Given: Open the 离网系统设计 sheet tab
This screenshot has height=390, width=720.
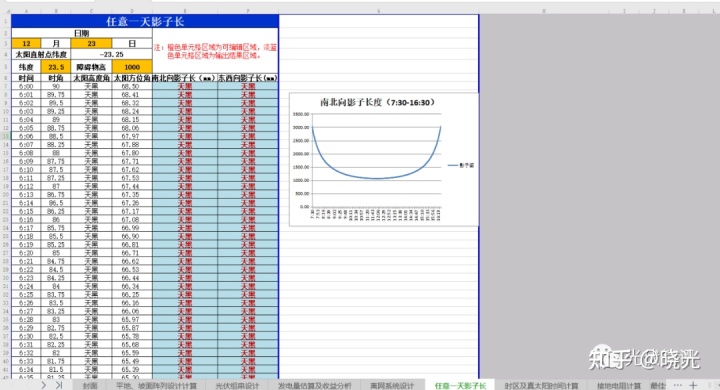Looking at the screenshot, I should [x=392, y=385].
